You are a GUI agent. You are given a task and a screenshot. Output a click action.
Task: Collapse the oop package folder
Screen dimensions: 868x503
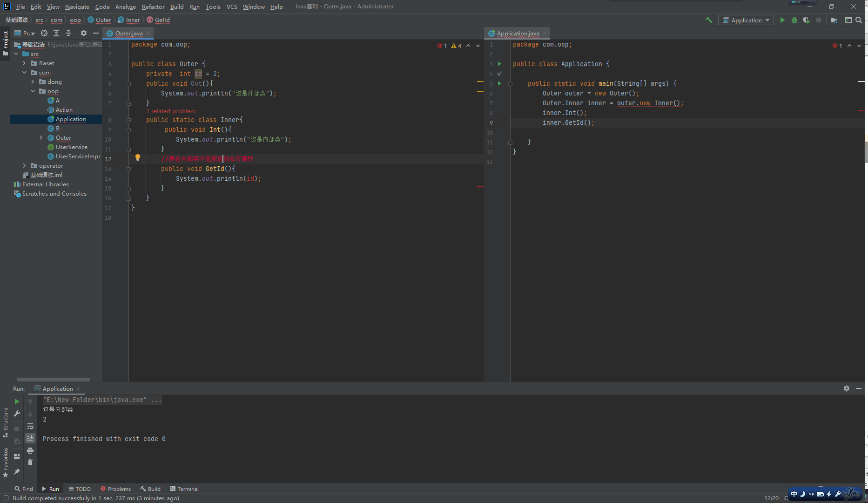(x=33, y=91)
